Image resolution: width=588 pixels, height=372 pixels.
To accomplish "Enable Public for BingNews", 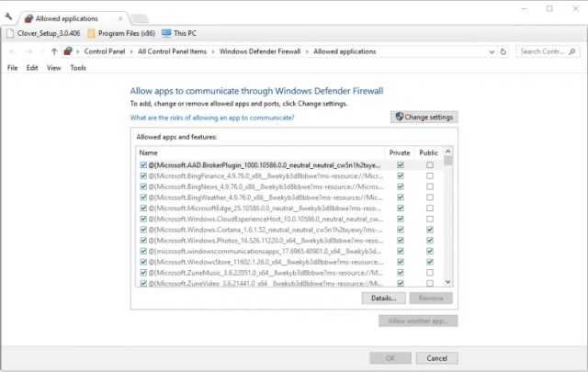I will [x=430, y=186].
